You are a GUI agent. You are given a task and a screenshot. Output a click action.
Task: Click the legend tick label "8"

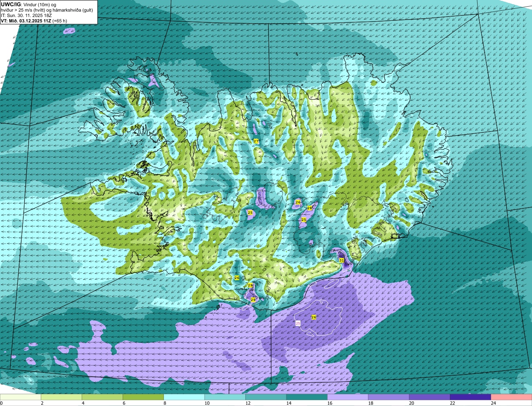(165, 403)
